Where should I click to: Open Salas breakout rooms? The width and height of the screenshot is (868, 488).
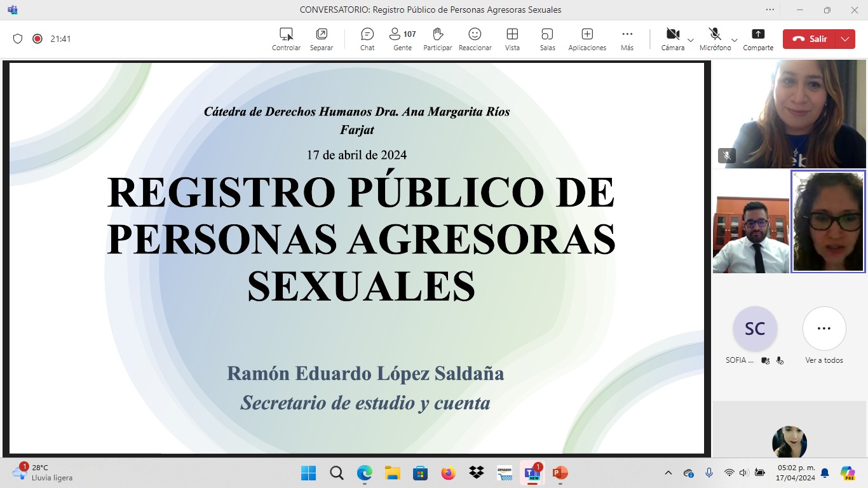tap(547, 39)
